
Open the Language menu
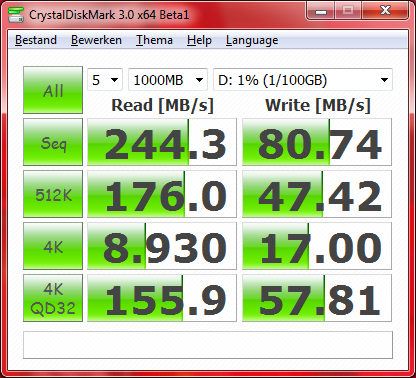[x=252, y=40]
